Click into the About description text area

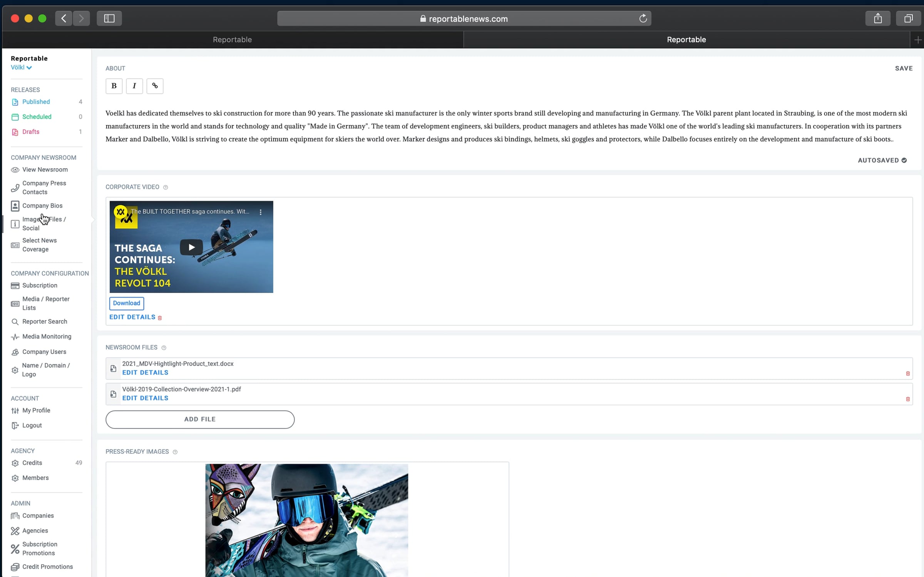click(x=506, y=126)
